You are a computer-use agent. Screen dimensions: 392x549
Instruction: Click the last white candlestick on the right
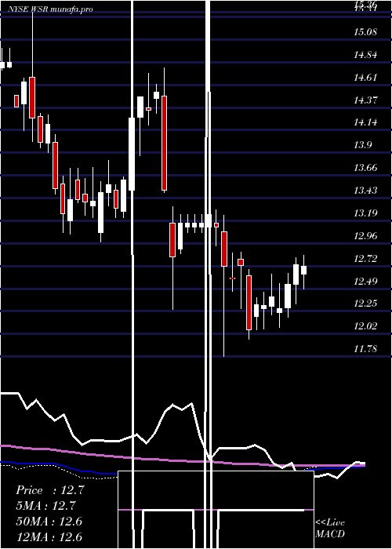[304, 270]
